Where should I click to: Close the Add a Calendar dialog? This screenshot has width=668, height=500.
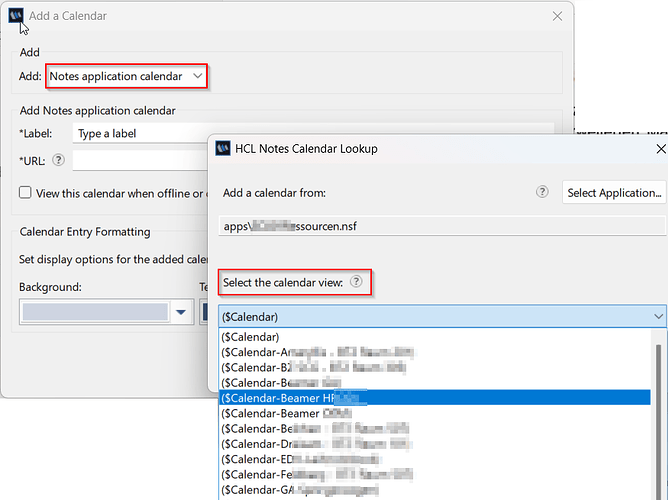pyautogui.click(x=557, y=16)
